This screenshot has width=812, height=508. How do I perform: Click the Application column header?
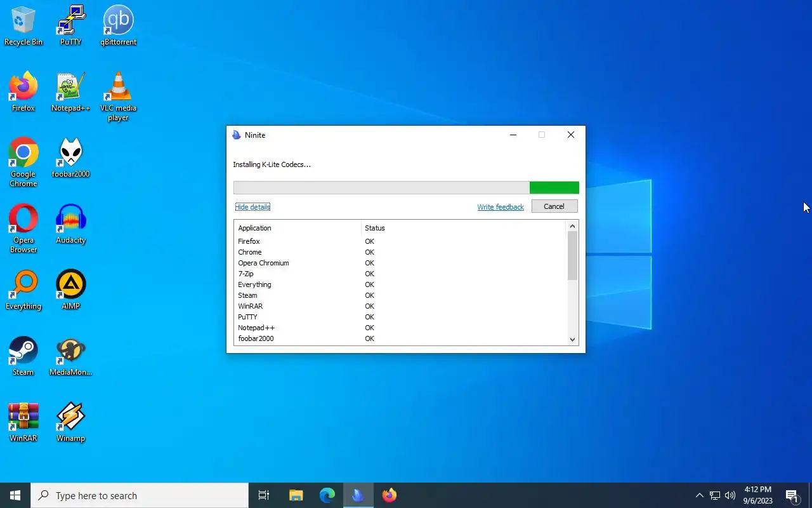pyautogui.click(x=298, y=228)
